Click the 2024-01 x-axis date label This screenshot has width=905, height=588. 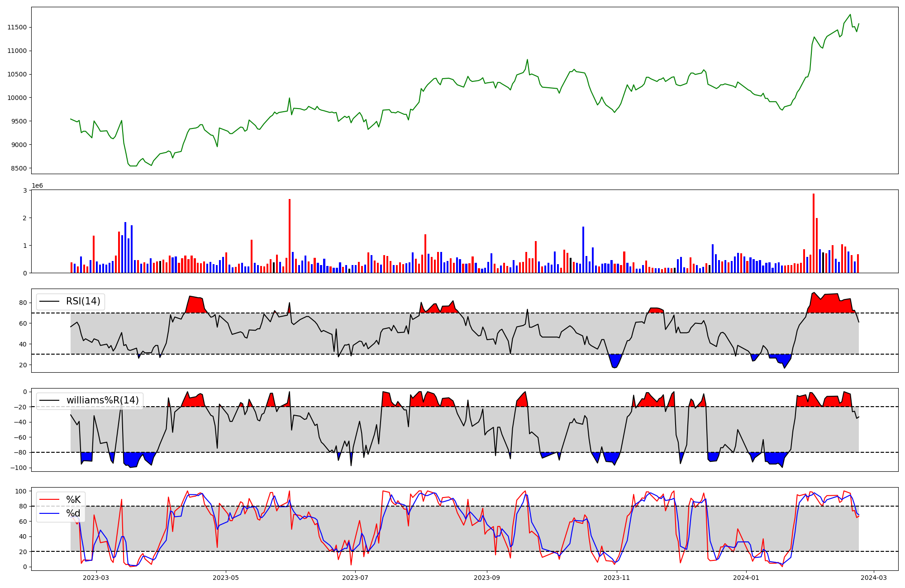pyautogui.click(x=746, y=578)
